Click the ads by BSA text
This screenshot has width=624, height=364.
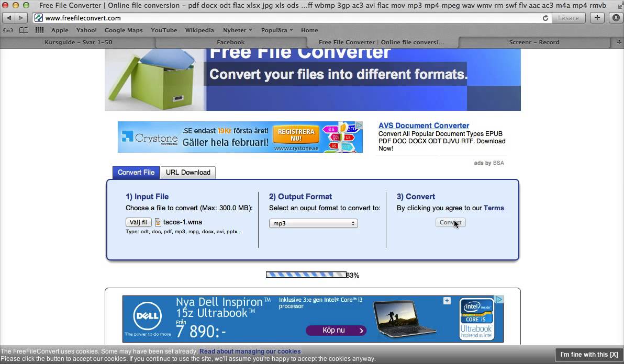click(x=489, y=163)
